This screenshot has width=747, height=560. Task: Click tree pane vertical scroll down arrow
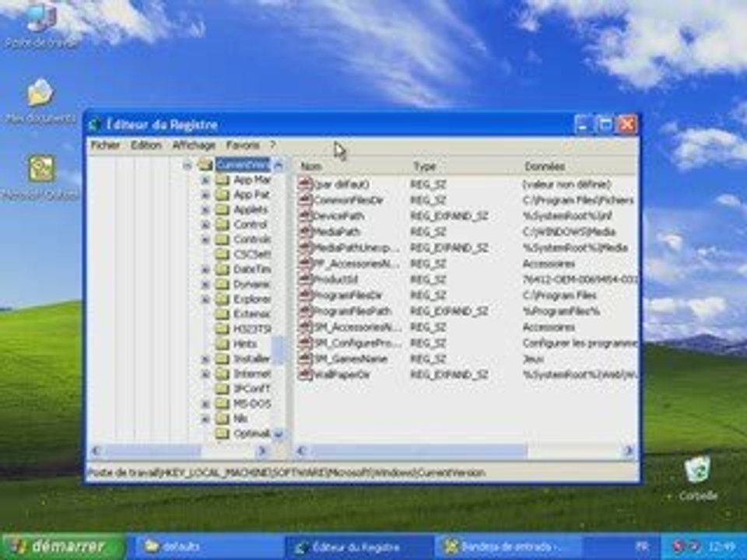click(x=279, y=434)
